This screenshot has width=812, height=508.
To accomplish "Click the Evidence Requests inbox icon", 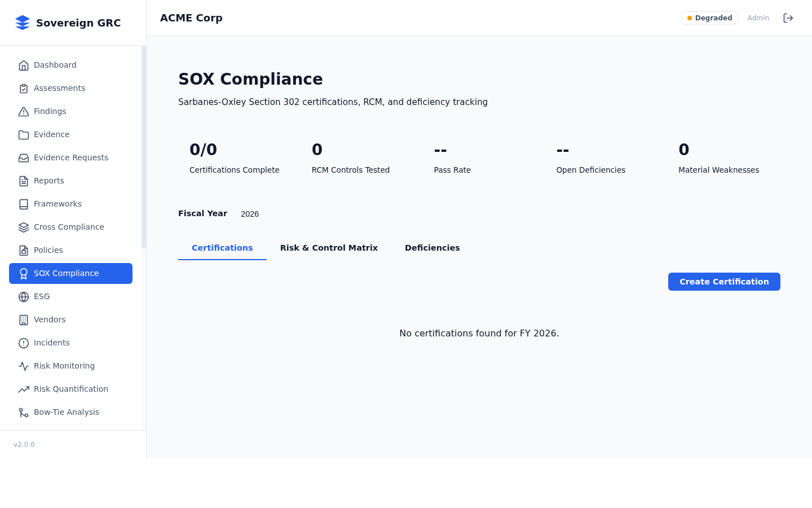I will [x=24, y=157].
